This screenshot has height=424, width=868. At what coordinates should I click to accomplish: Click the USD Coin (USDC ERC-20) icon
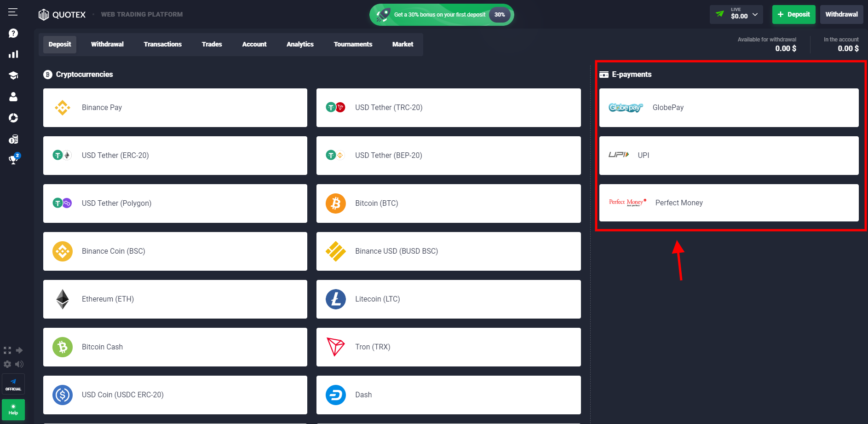click(x=63, y=395)
